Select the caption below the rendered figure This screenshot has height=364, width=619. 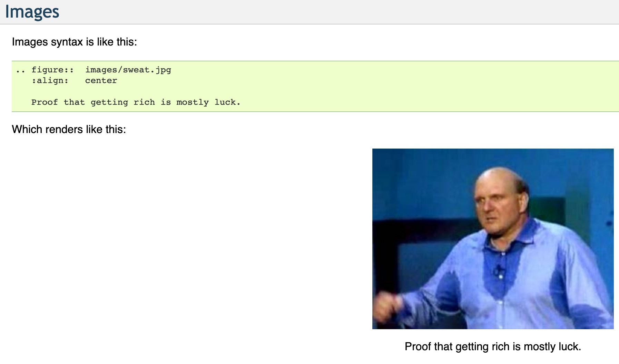point(493,346)
